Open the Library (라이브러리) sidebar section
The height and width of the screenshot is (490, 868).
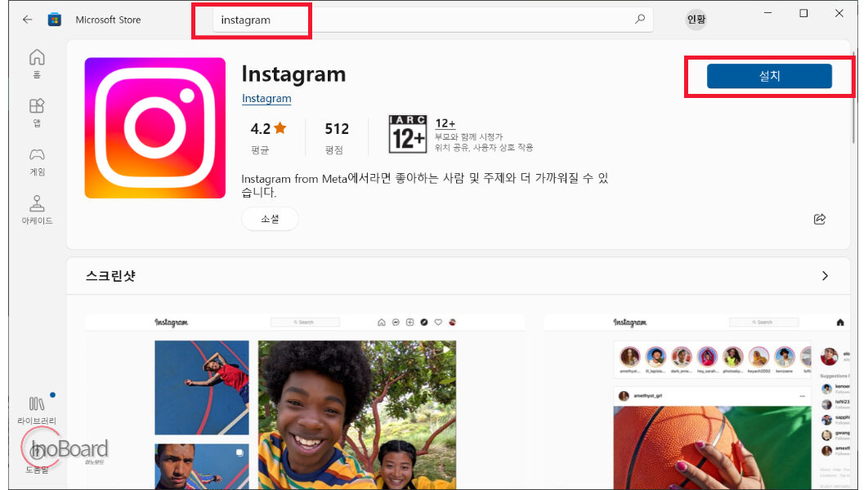(37, 410)
